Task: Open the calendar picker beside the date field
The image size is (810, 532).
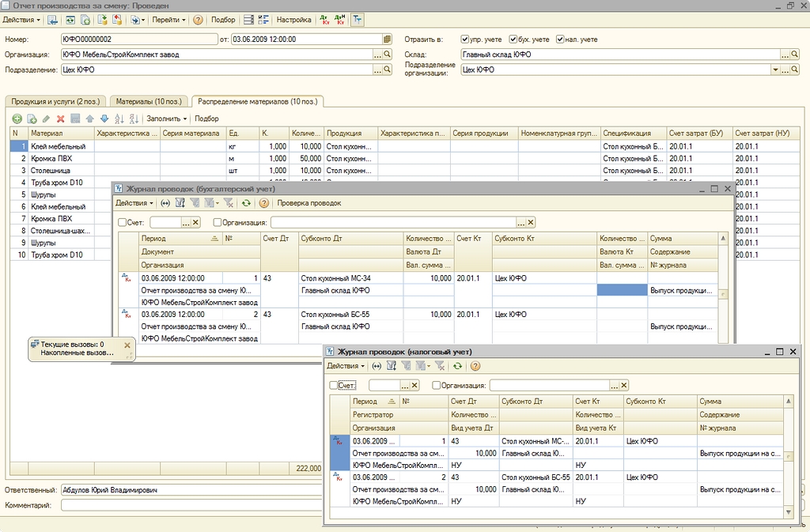Action: click(x=387, y=39)
